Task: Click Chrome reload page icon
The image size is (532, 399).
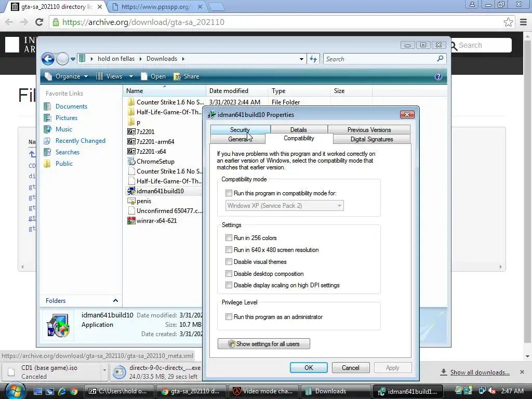Action: [x=39, y=22]
